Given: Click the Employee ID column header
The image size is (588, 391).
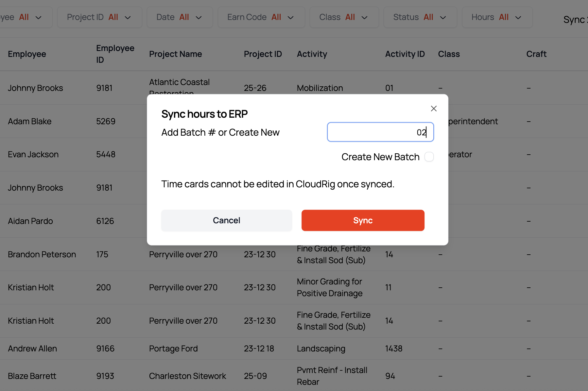Looking at the screenshot, I should (115, 54).
